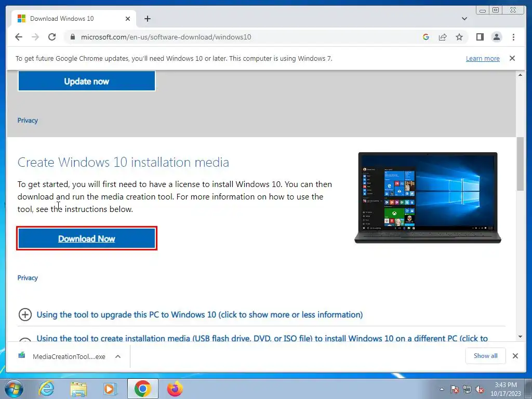
Task: Open 'Using the tool to create installation media' link
Action: pos(262,338)
